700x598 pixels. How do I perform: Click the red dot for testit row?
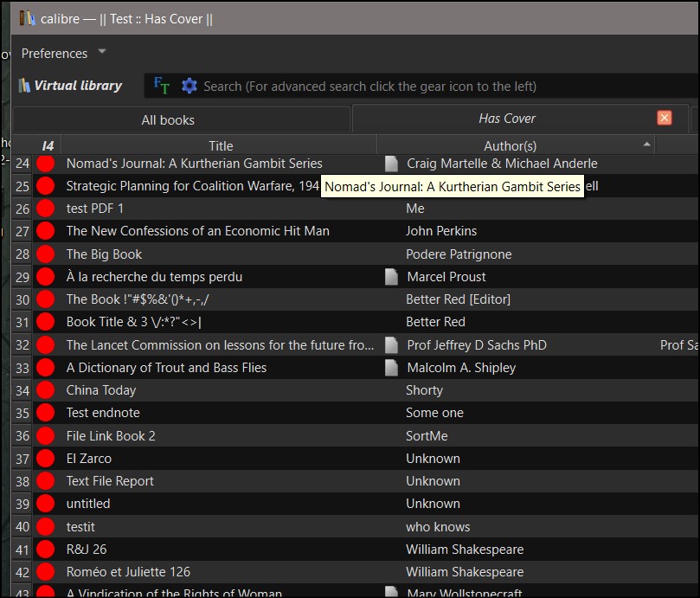click(46, 526)
